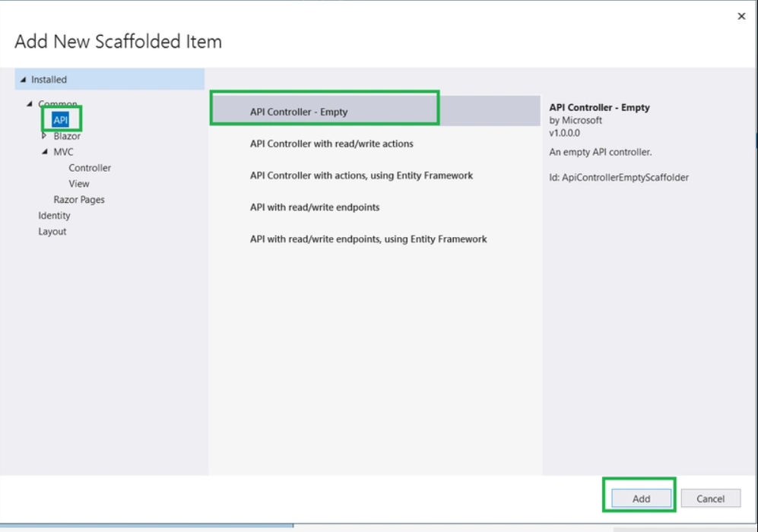
Task: Choose Controller under MVC
Action: tap(90, 168)
